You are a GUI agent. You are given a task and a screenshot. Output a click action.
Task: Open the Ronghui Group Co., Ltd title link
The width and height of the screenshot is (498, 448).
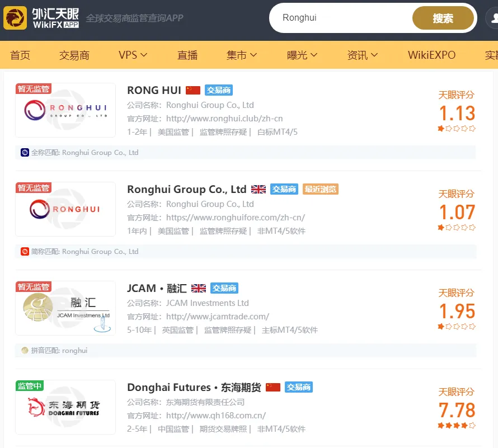point(187,189)
